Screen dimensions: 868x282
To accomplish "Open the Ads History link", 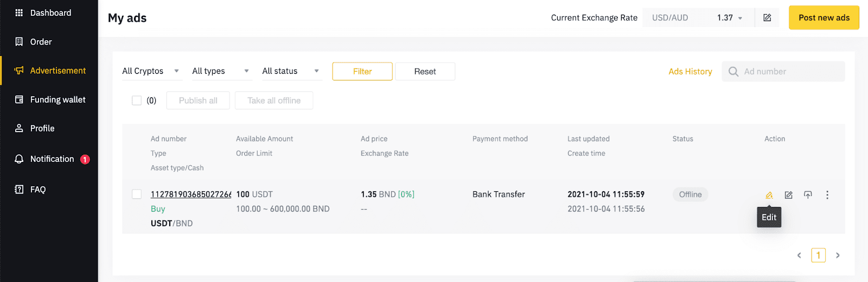I will pos(690,72).
